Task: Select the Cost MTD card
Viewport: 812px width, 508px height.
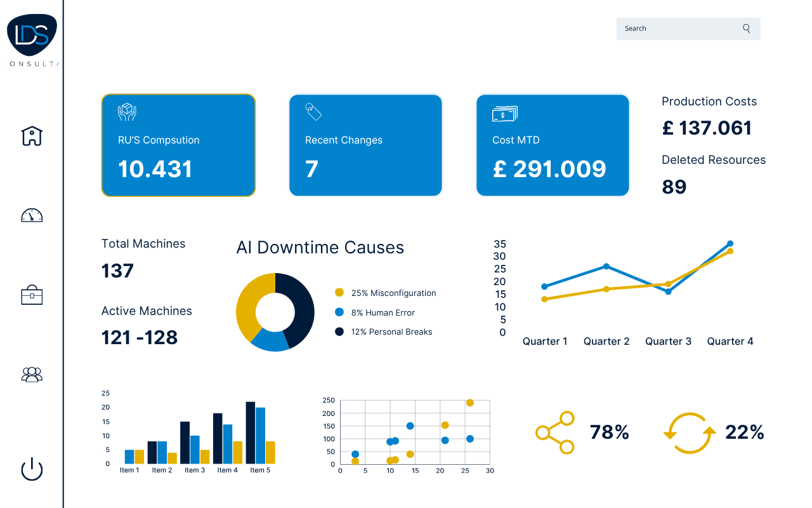Action: coord(553,145)
